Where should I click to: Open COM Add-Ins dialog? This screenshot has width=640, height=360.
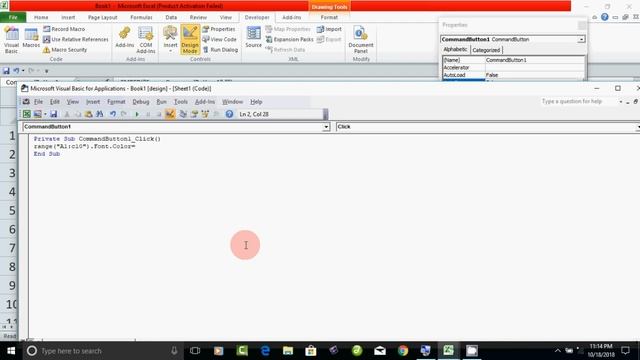[x=146, y=40]
